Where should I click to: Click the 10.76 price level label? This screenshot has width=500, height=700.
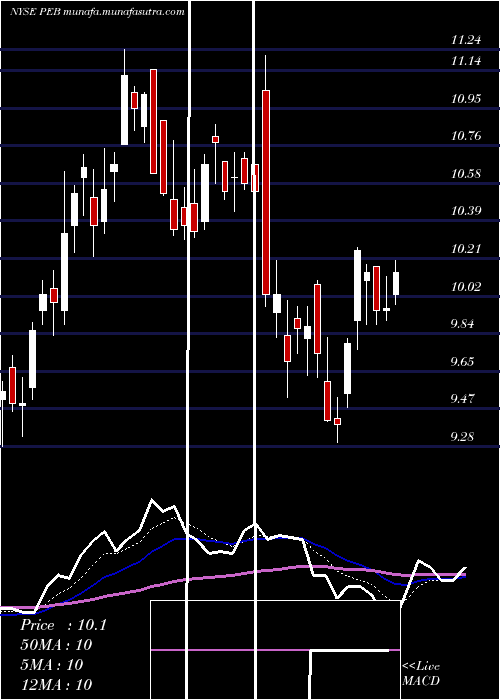466,136
